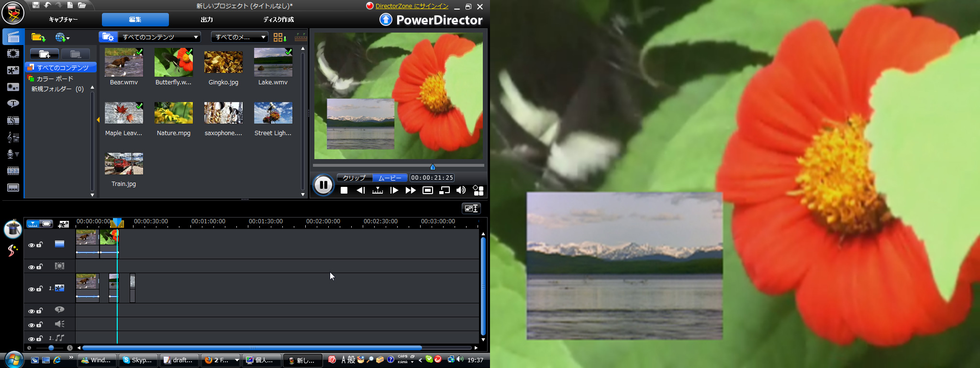Import media files using folder arrow icon
The image size is (980, 368).
(x=38, y=37)
